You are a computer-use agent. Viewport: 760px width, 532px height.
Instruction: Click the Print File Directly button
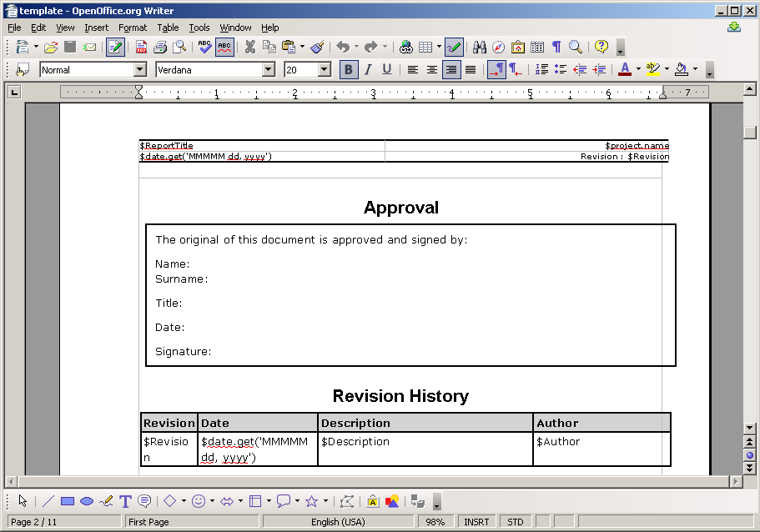[x=159, y=47]
